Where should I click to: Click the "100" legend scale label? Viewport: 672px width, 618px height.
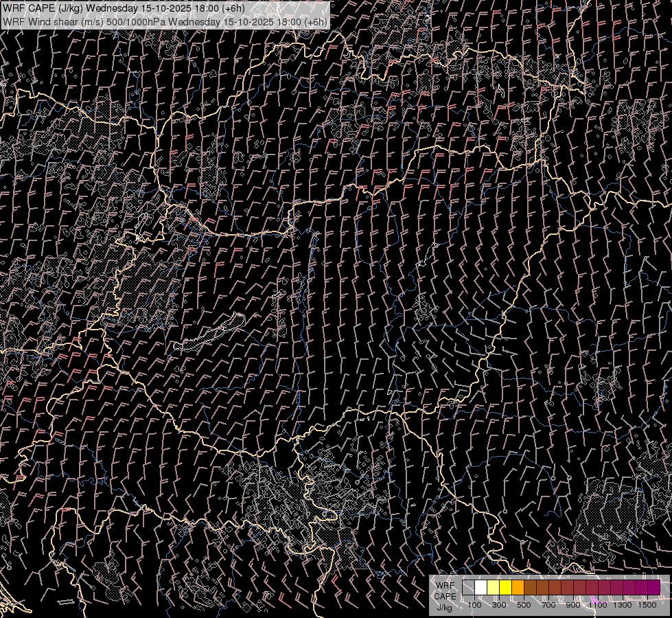tap(474, 605)
